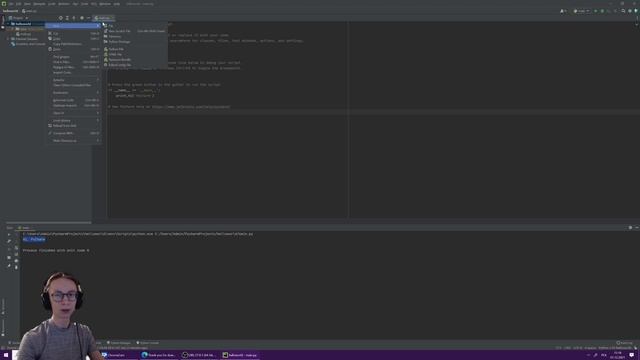Select Reformat Code in the context menu
The height and width of the screenshot is (360, 640).
(73, 100)
